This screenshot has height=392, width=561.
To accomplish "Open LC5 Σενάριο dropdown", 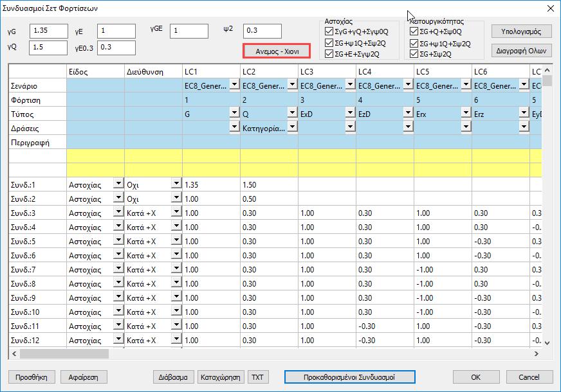I will (466, 85).
